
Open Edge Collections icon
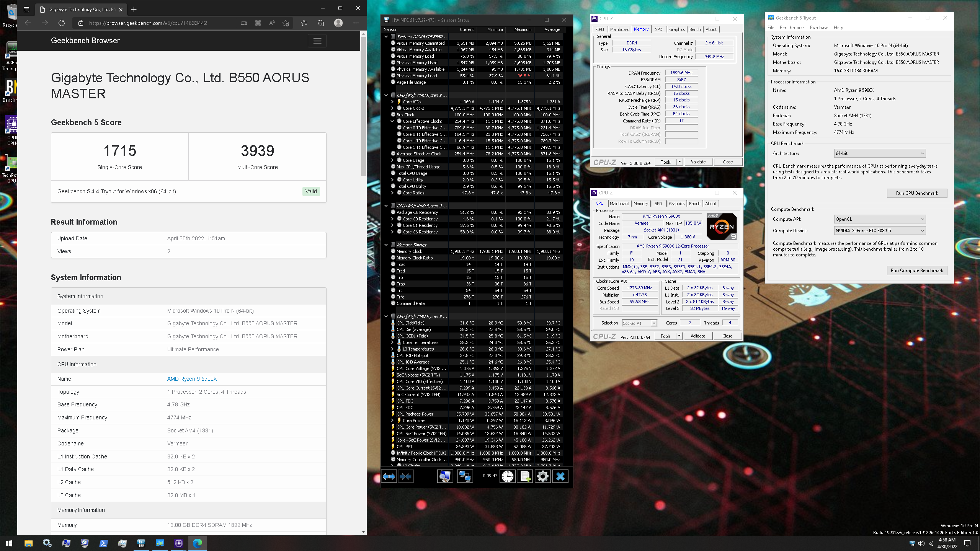click(321, 23)
